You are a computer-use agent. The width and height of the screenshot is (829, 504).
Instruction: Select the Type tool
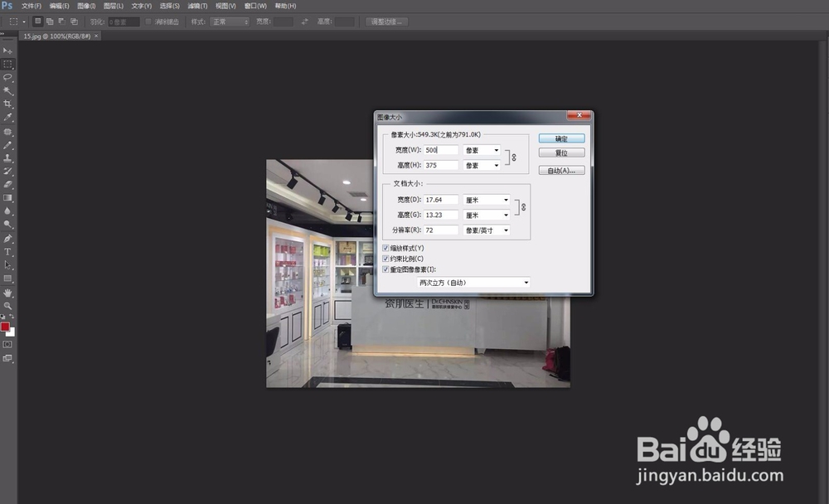[7, 252]
